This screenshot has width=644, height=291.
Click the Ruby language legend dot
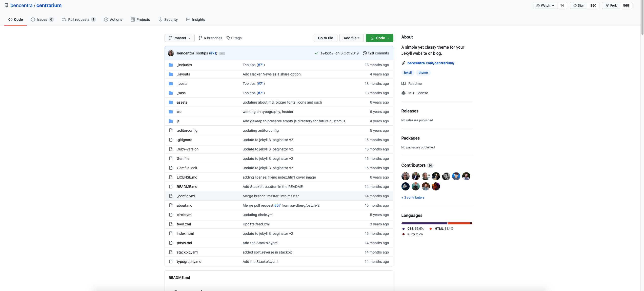404,234
